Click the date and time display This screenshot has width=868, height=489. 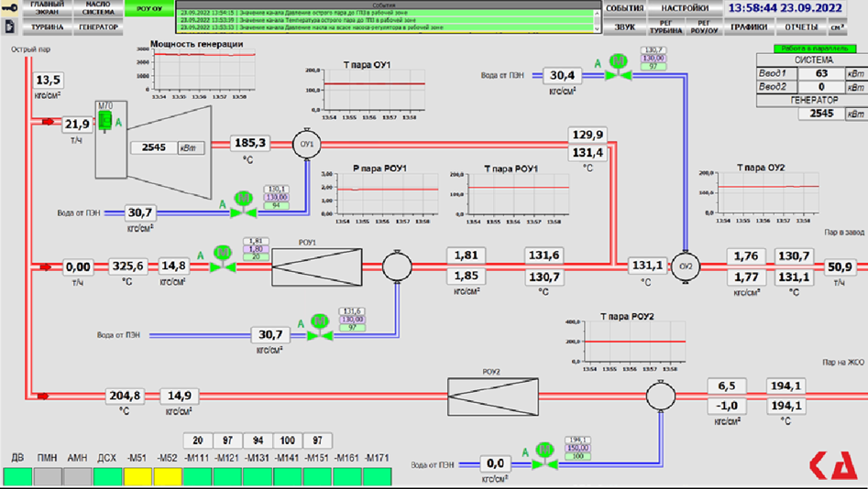point(785,8)
